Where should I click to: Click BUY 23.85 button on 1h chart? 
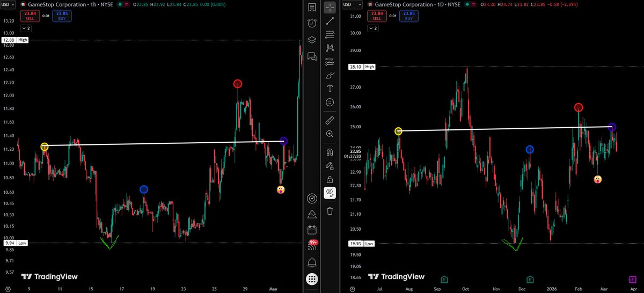[x=62, y=16]
